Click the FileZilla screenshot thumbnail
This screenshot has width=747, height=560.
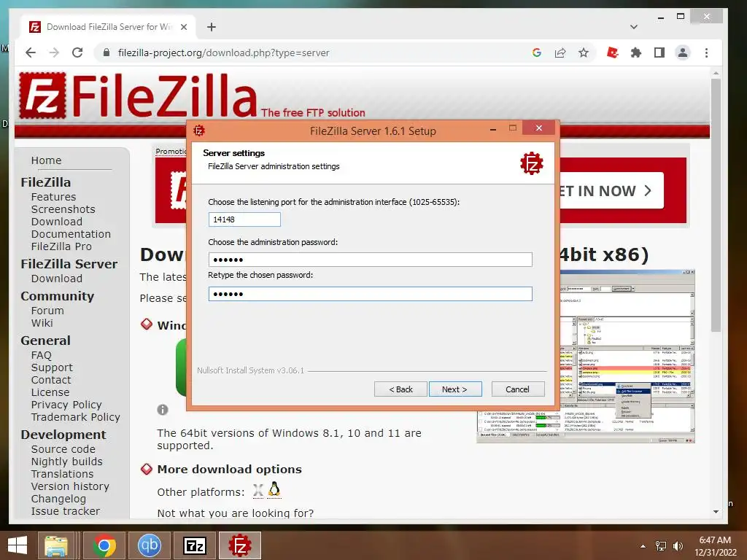point(627,356)
